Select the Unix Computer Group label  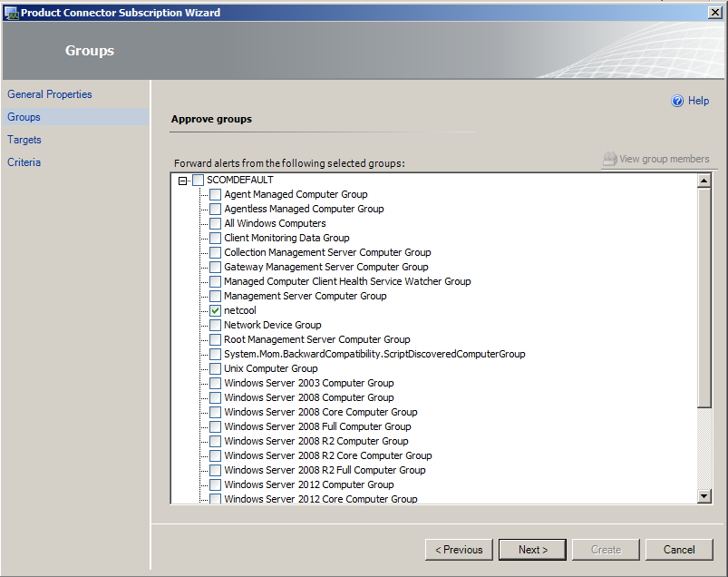click(x=271, y=368)
